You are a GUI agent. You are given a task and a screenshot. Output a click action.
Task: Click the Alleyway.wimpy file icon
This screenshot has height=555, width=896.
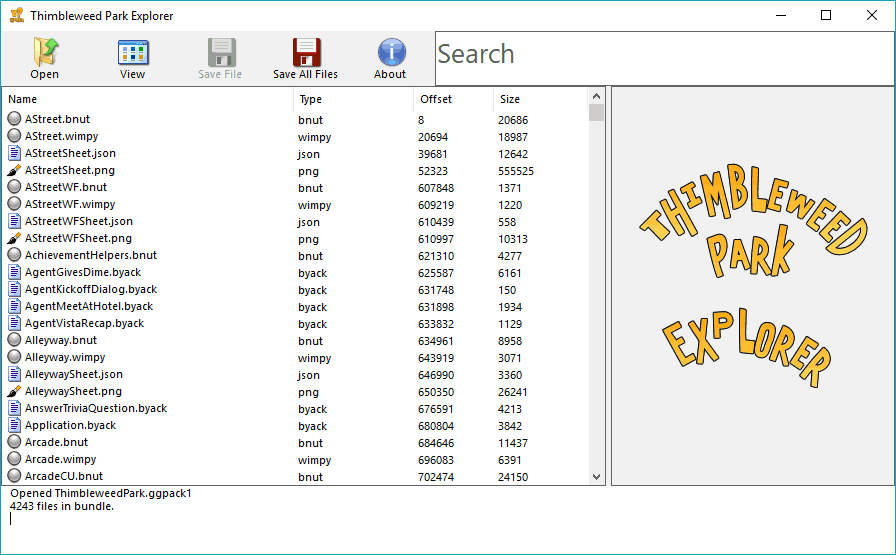pos(14,357)
